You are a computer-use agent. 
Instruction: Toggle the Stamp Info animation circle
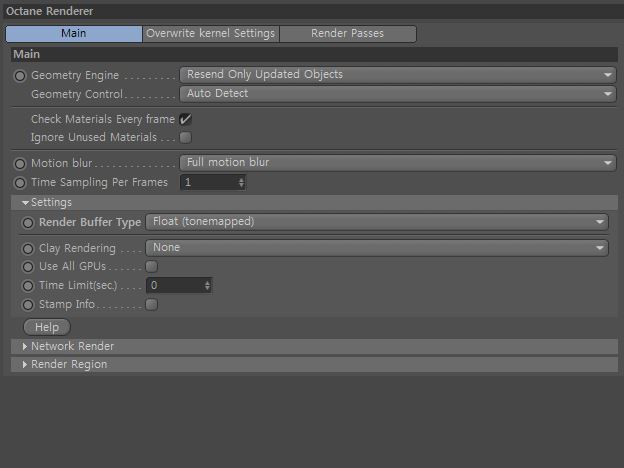tap(28, 305)
